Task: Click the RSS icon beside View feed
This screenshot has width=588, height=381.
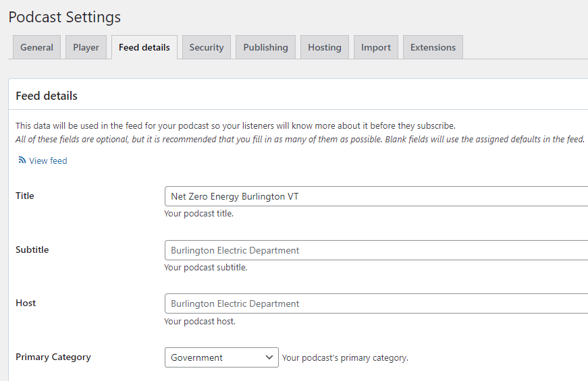Action: coord(22,160)
